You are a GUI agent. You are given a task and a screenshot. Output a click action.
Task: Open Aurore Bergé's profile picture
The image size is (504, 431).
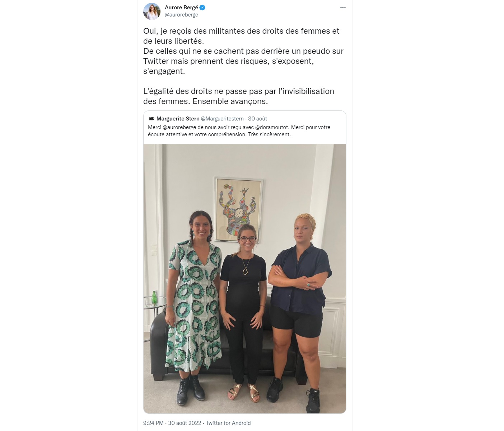tap(151, 11)
